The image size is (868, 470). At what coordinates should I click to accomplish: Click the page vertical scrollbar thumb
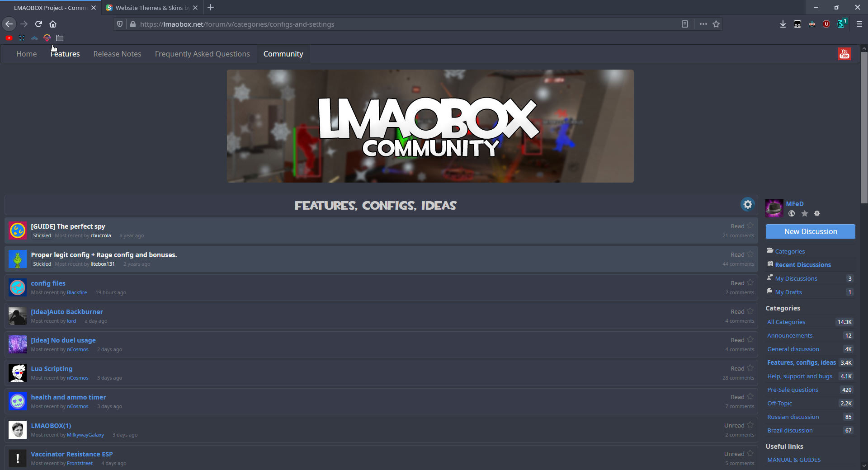coord(864,127)
